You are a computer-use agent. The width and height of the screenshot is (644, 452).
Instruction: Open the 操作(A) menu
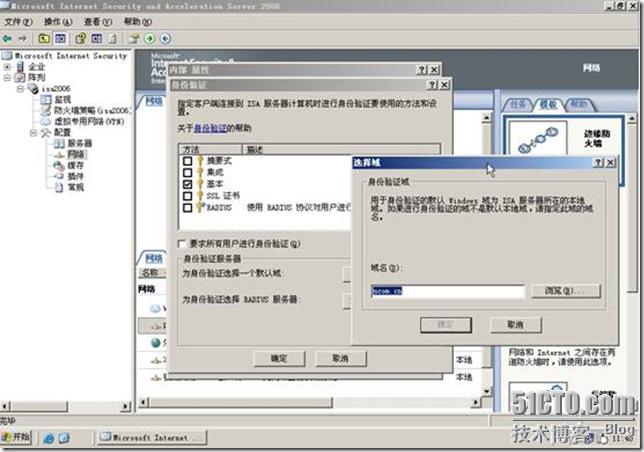58,22
